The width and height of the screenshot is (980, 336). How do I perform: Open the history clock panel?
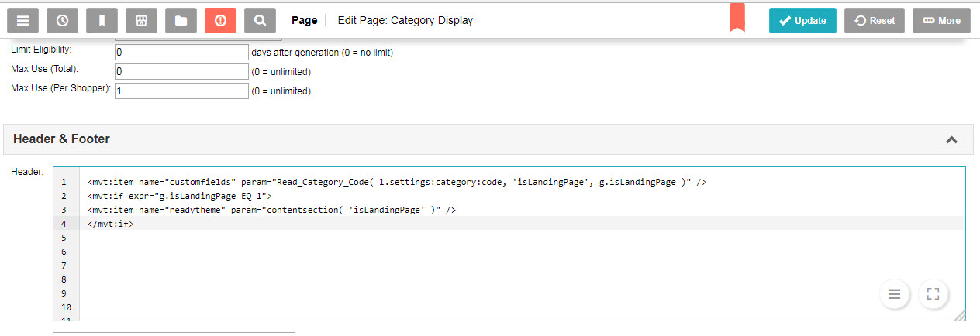63,21
